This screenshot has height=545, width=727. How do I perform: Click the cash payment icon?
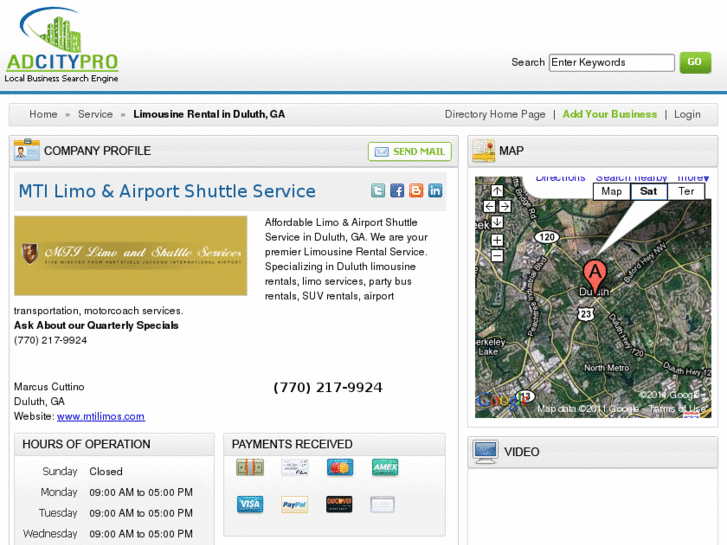coord(250,467)
